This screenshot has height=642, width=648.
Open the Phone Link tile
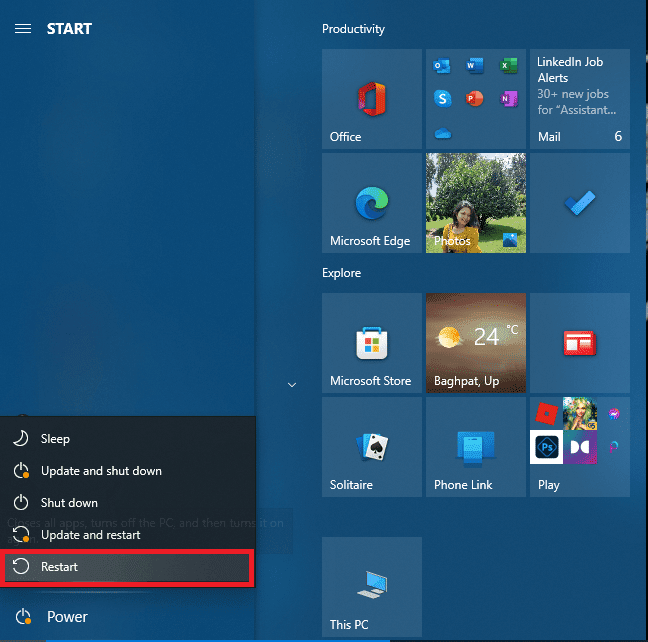pyautogui.click(x=476, y=447)
